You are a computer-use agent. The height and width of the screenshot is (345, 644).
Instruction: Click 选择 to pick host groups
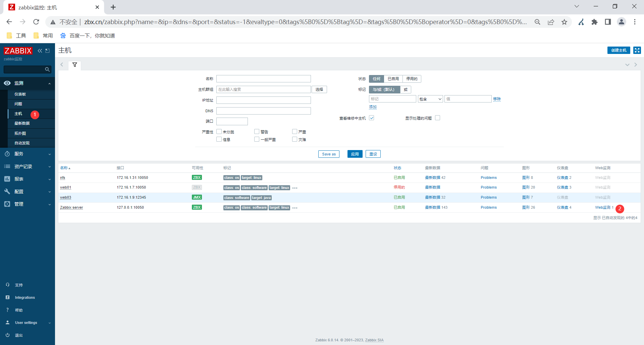[x=319, y=89]
